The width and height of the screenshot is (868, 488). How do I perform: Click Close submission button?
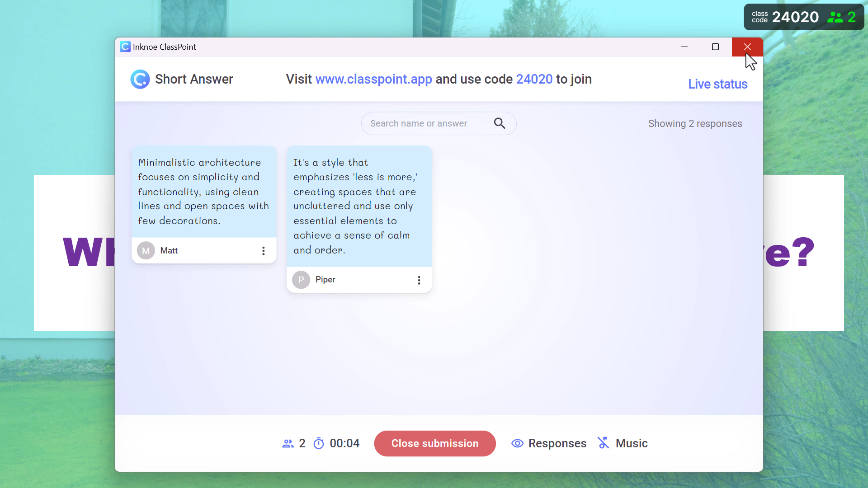435,443
